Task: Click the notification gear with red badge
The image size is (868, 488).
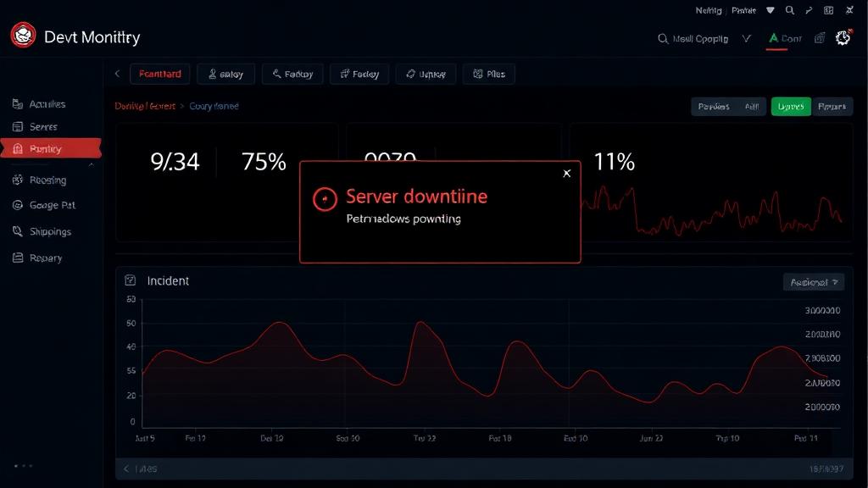Action: [x=842, y=38]
